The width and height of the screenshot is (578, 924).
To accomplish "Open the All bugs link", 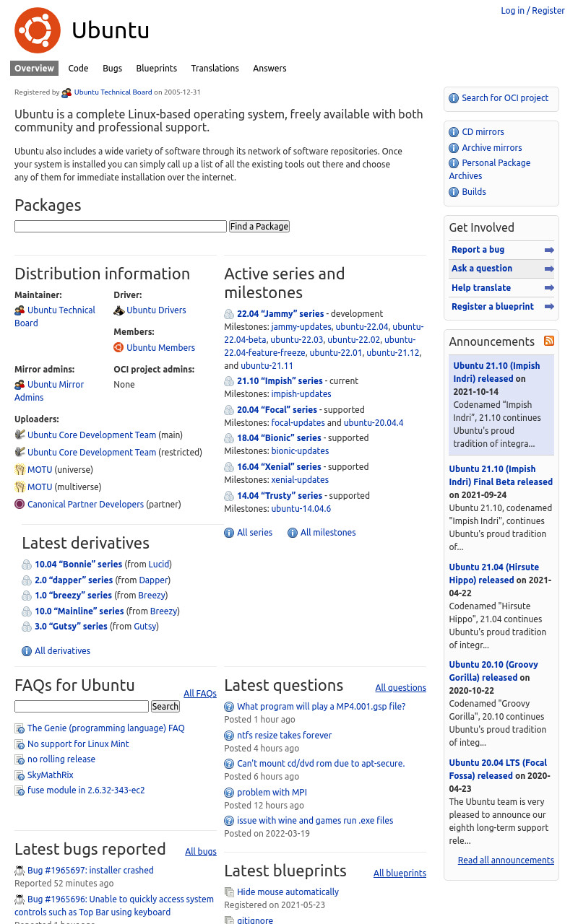I will (201, 852).
